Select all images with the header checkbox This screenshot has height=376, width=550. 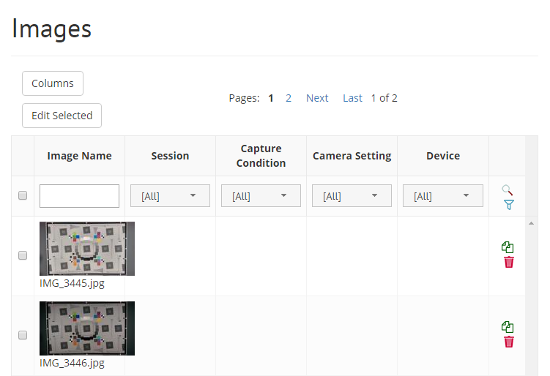click(22, 195)
